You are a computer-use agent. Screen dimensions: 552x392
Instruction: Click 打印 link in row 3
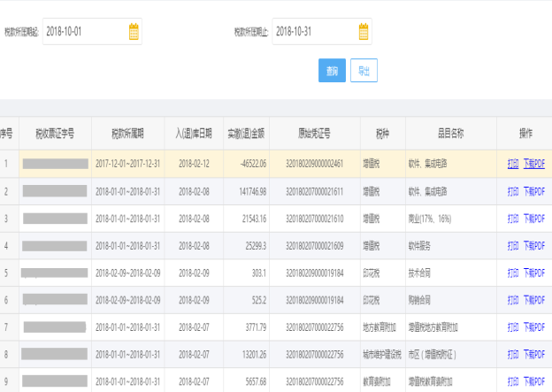click(513, 218)
